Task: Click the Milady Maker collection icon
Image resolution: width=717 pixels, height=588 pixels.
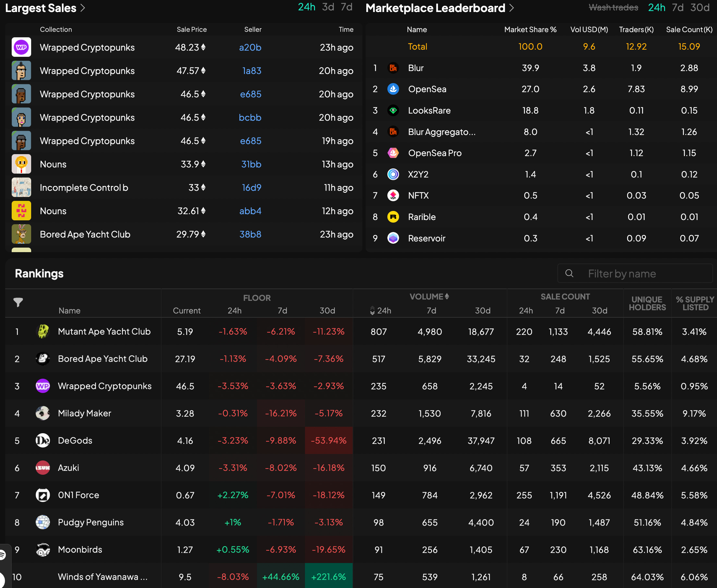Action: 43,413
